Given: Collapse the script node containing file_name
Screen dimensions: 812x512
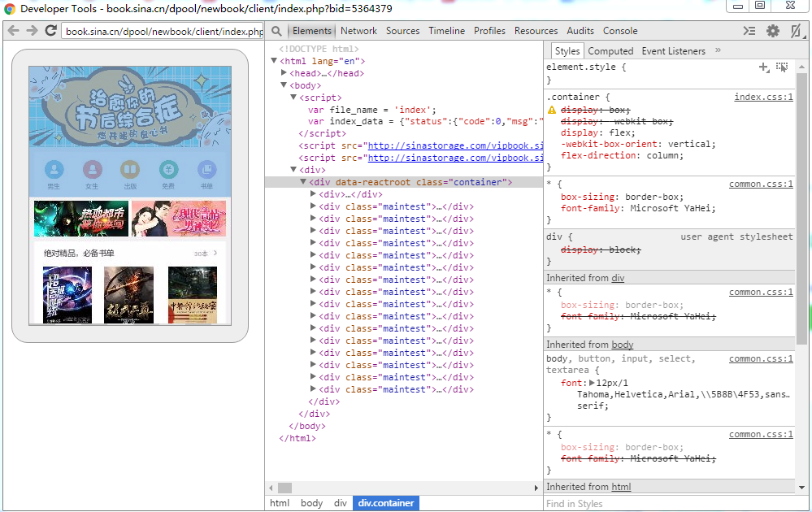Looking at the screenshot, I should coord(293,98).
